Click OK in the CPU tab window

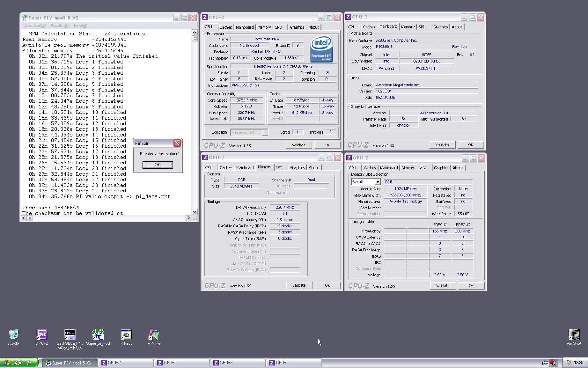327,145
